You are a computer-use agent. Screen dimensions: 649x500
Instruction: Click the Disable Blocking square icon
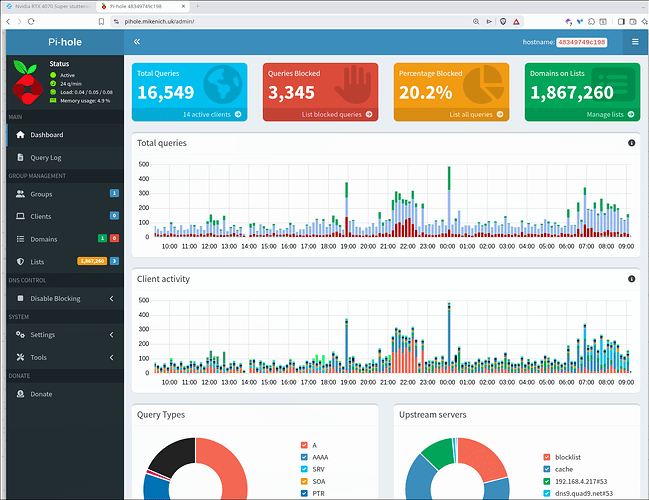click(x=20, y=298)
